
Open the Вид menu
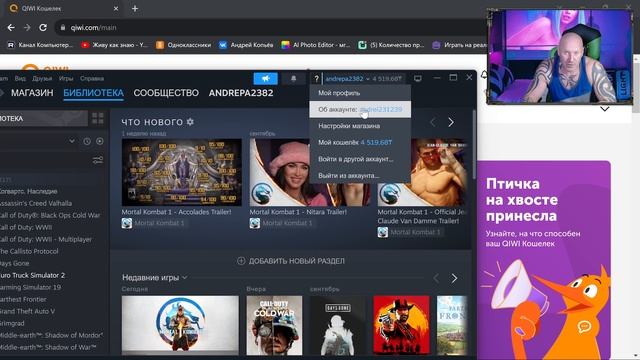(x=20, y=78)
